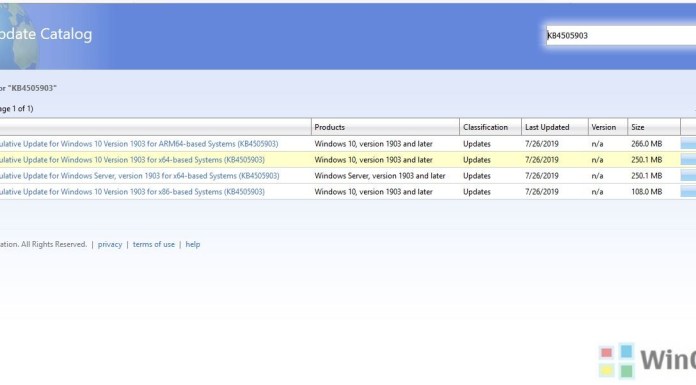Click the Update Catalog header title
696x385 pixels.
coord(46,34)
